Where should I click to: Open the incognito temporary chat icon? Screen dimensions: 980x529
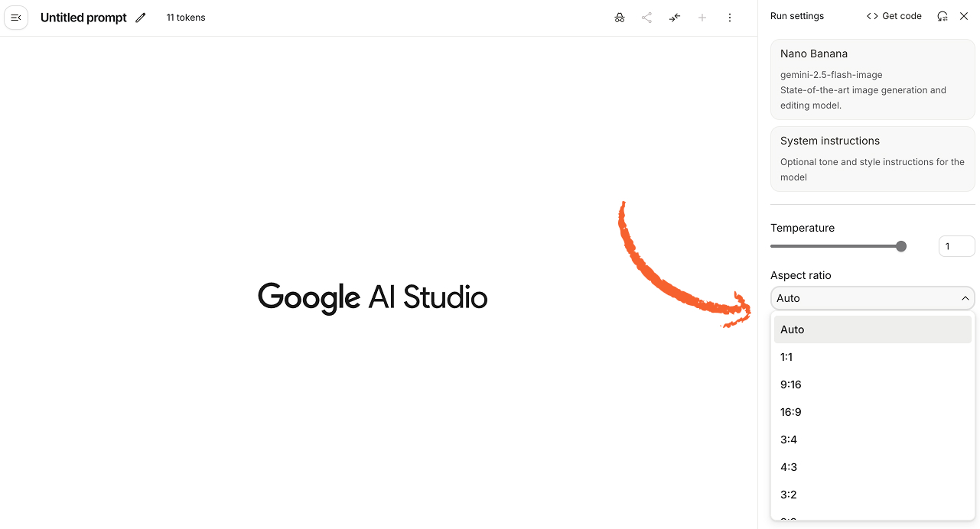click(x=620, y=18)
